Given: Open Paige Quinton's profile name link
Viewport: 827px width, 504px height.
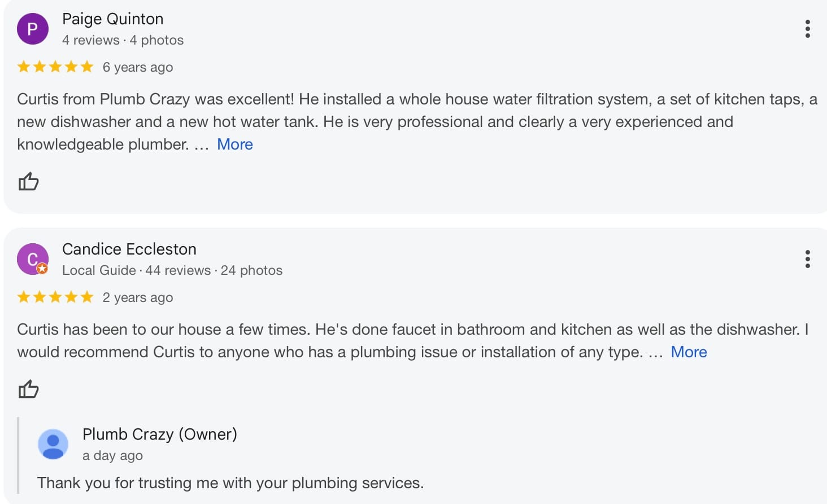Looking at the screenshot, I should 112,19.
